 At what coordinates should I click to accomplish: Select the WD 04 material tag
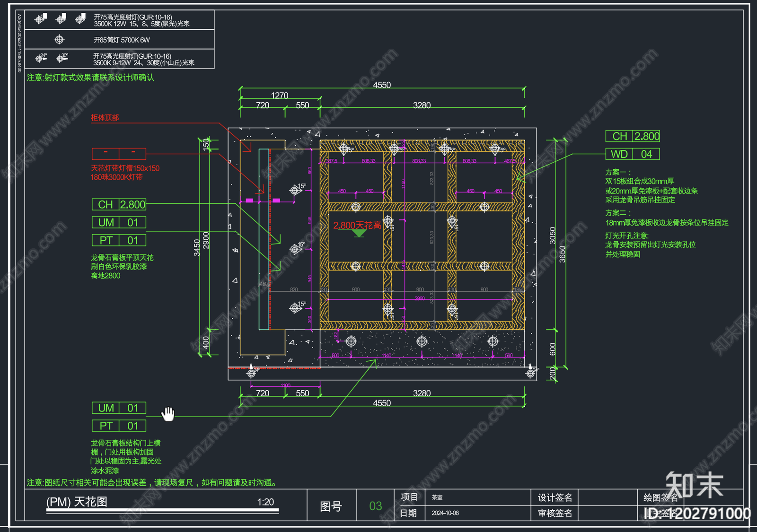(633, 154)
